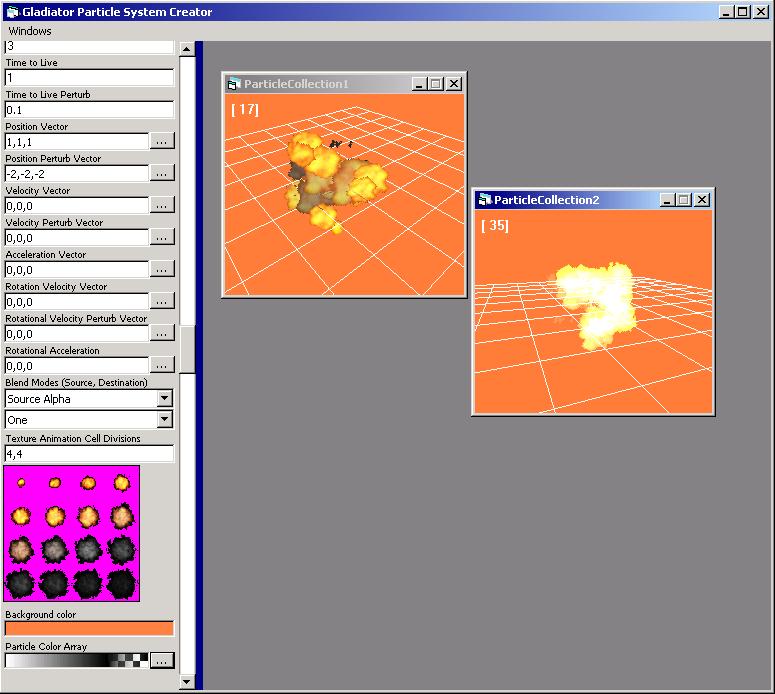Open Position Perturb Vector ellipsis button
775x694 pixels.
coord(162,173)
